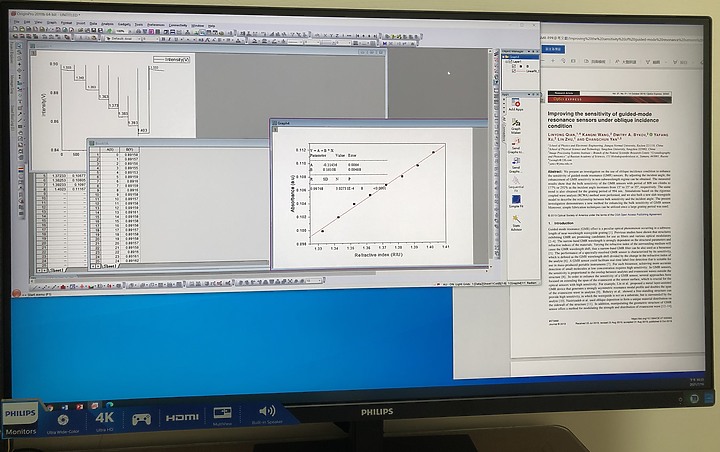Click the layer icon in Graph4 window
This screenshot has height=452, width=720.
(x=275, y=130)
